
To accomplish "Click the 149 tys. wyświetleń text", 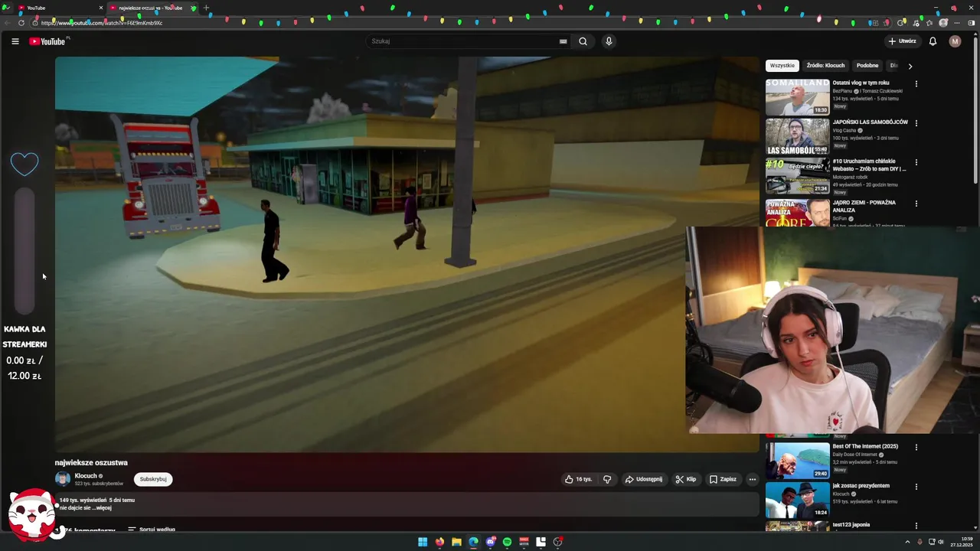I will [x=83, y=500].
